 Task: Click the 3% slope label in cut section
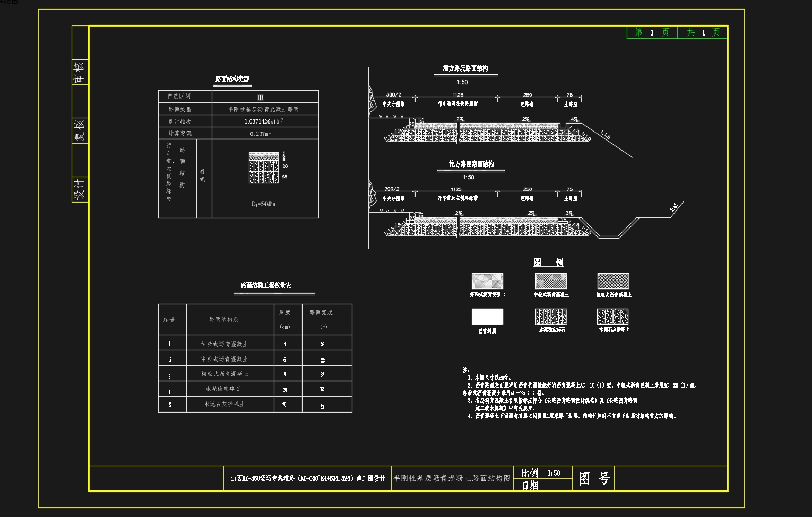click(x=569, y=213)
